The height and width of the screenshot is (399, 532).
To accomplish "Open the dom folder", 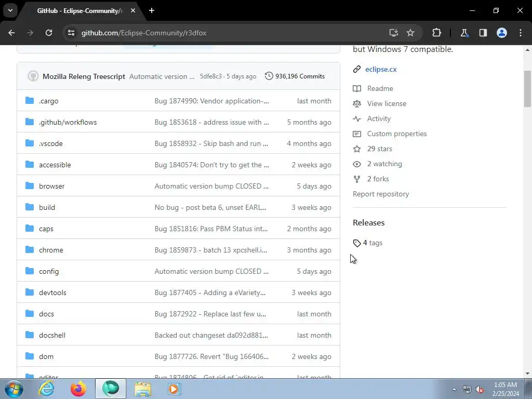I will point(46,356).
